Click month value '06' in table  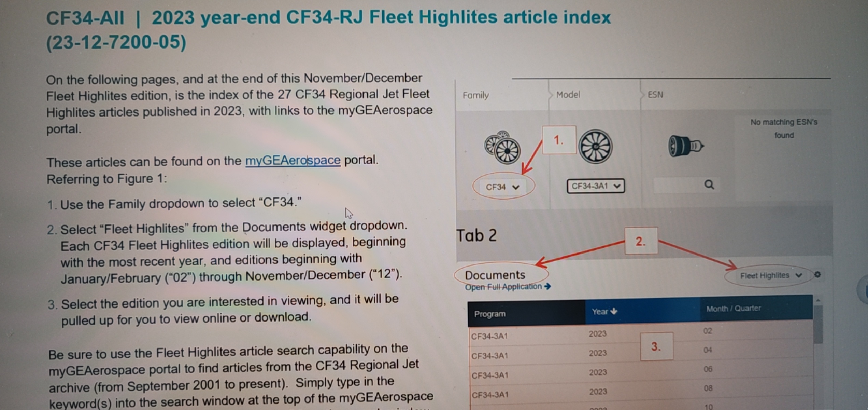coord(708,369)
